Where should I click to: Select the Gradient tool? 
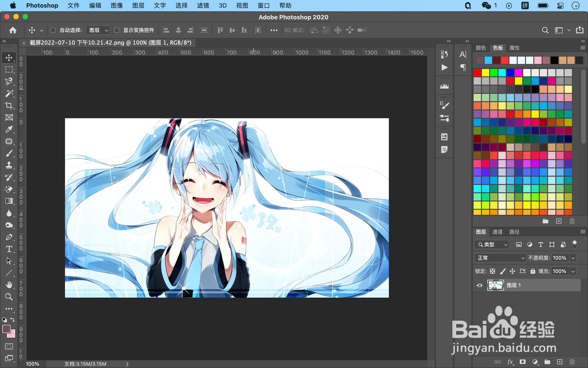click(x=9, y=201)
